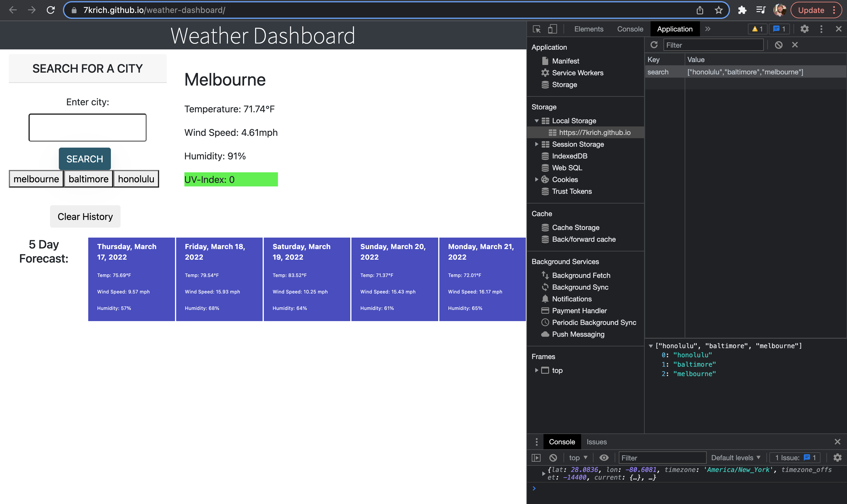847x504 pixels.
Task: Switch to the top Console tab
Action: pyautogui.click(x=630, y=29)
